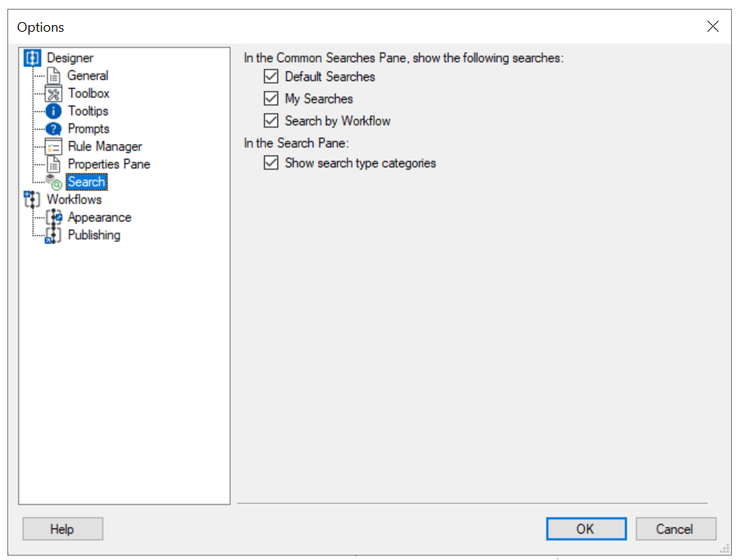Click the blue Tooltips info icon
Screen dimensions: 737x560
point(54,111)
